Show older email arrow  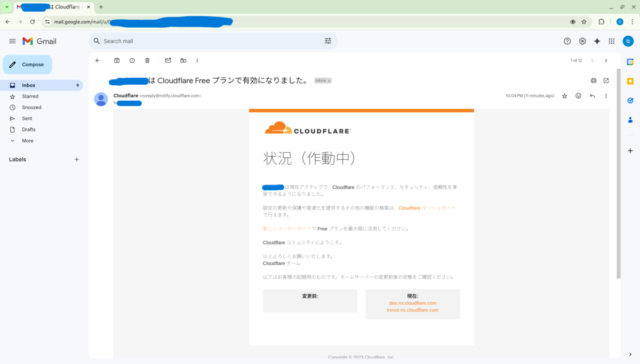(606, 61)
